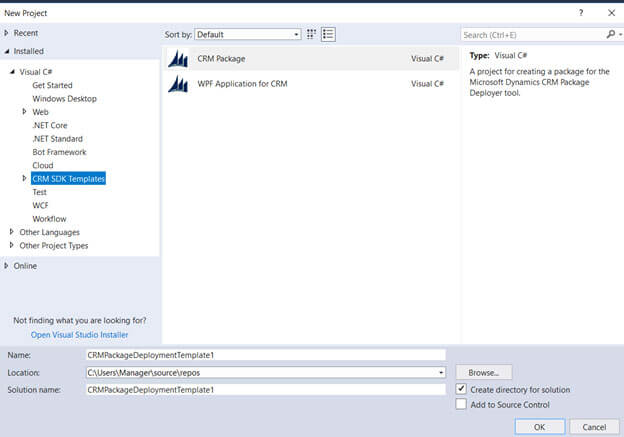This screenshot has height=437, width=624.
Task: Expand the Web node arrow
Action: click(24, 112)
